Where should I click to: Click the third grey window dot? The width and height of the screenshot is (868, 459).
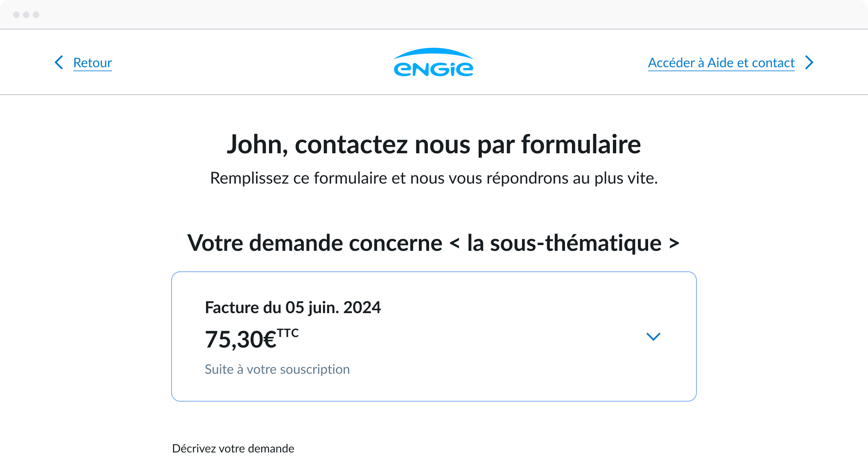(x=36, y=15)
